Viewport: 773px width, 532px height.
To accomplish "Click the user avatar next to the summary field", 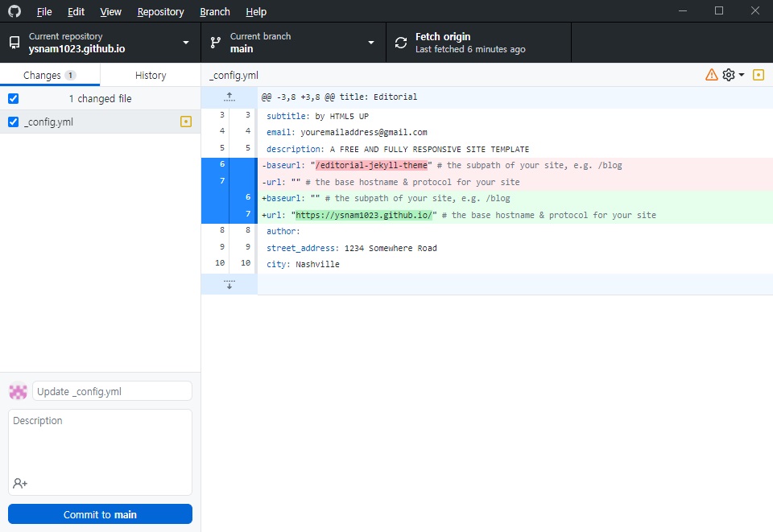I will (x=18, y=391).
